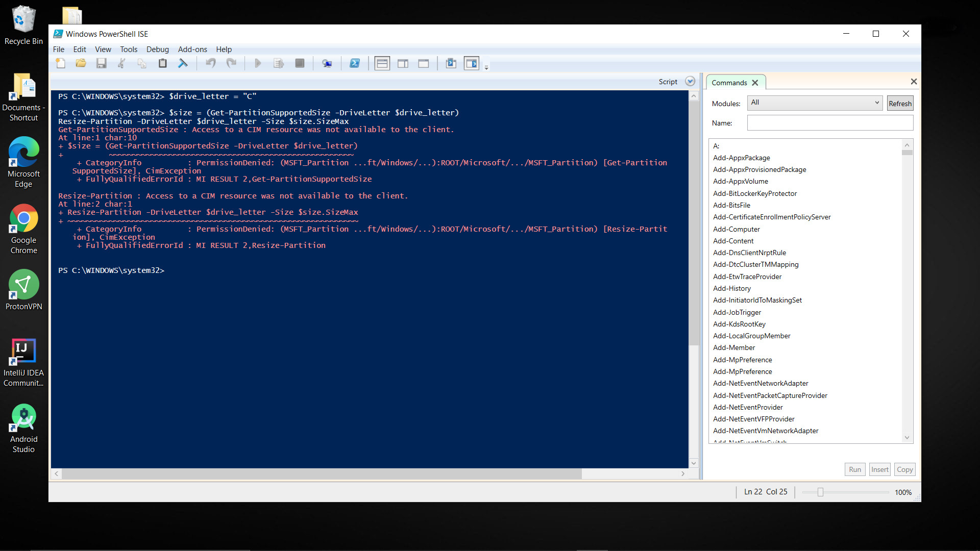
Task: Close the Commands add-on panel
Action: tap(914, 82)
